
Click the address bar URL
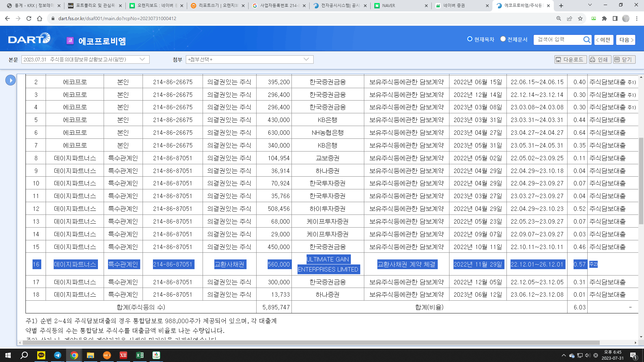coord(117,18)
